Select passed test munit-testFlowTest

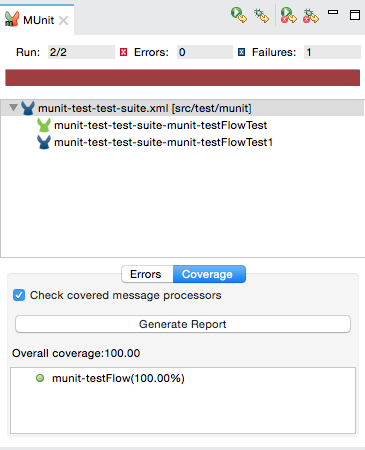tap(160, 125)
